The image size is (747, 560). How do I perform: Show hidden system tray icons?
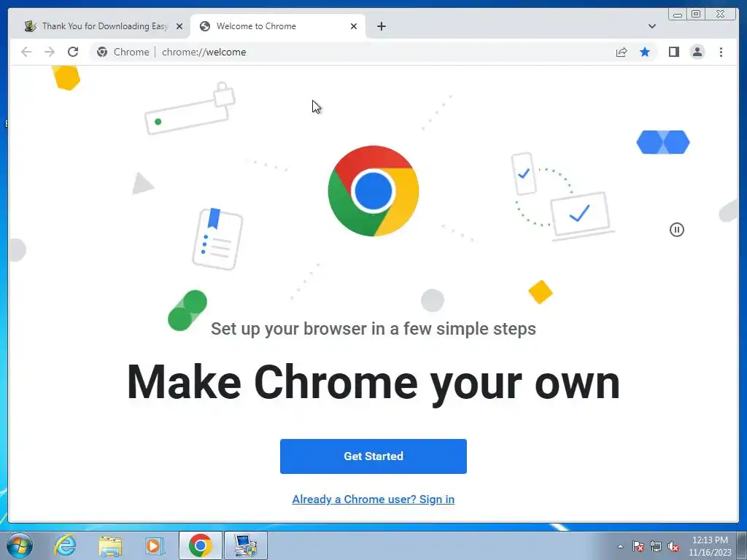620,546
